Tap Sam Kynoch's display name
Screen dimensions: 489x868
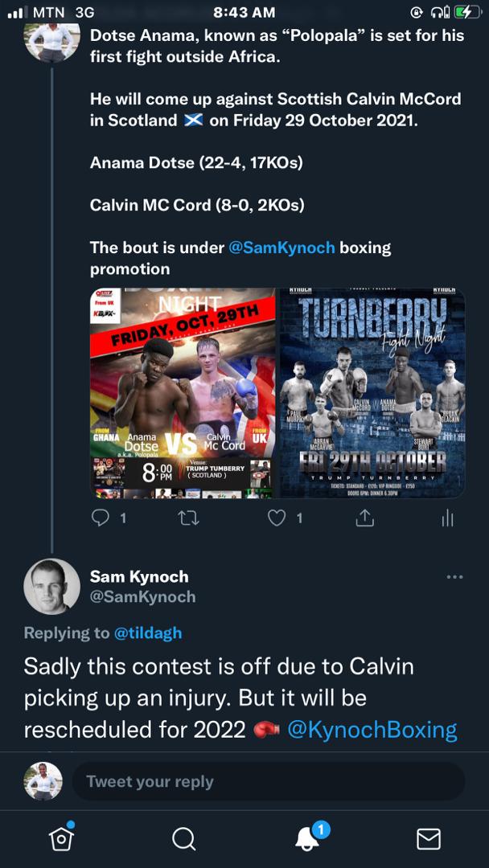[x=139, y=576]
